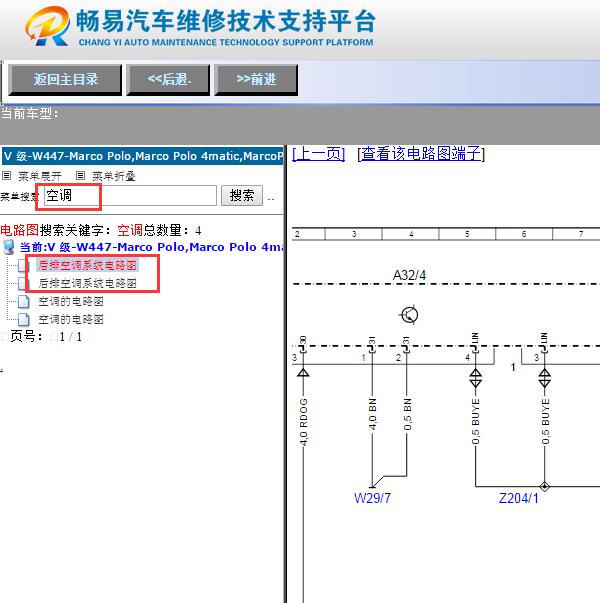Open the 上一页 link

coord(318,154)
